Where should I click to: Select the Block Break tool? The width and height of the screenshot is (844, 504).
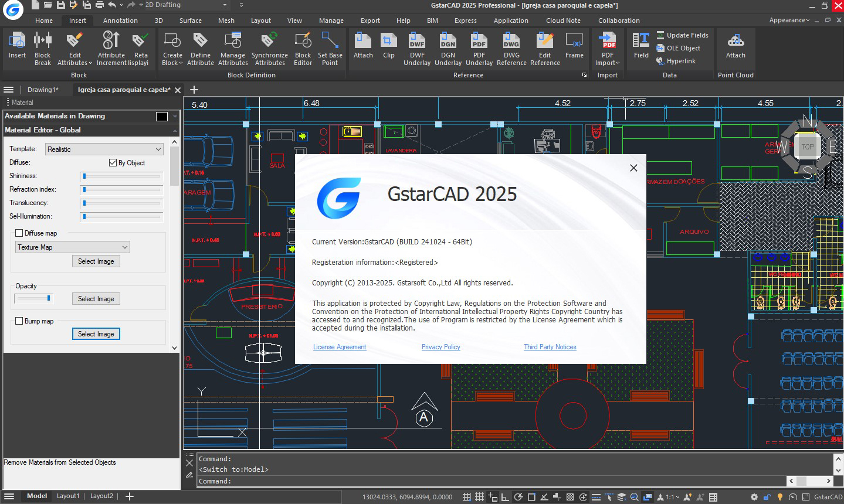[x=43, y=48]
